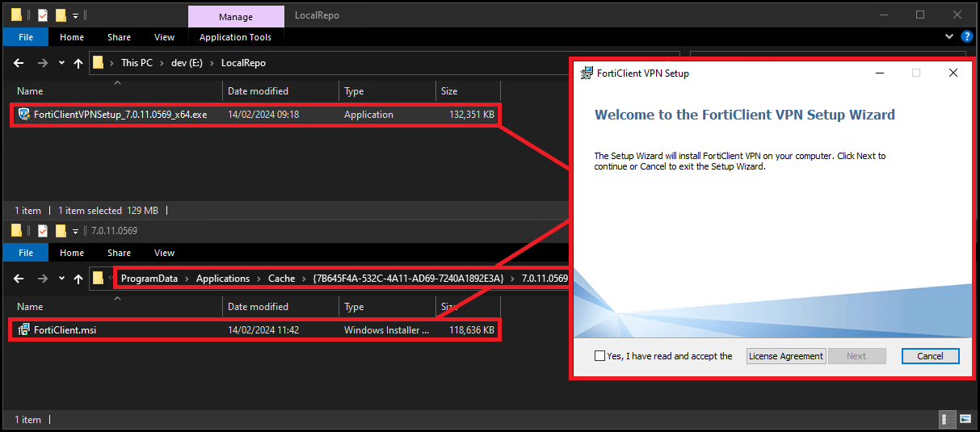Go forward in 7.0.11.0569 window

click(44, 279)
